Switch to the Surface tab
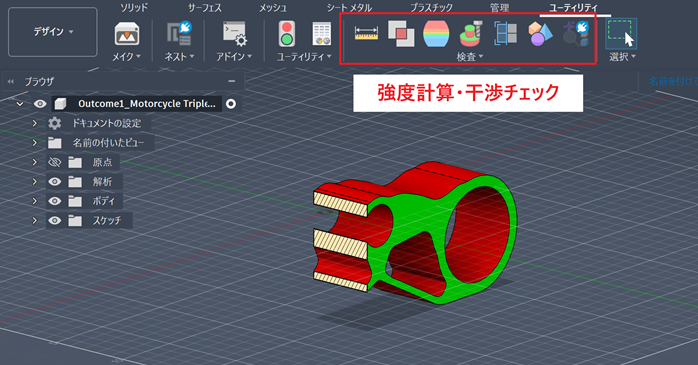Screen dimensions: 698x365 click(x=204, y=8)
